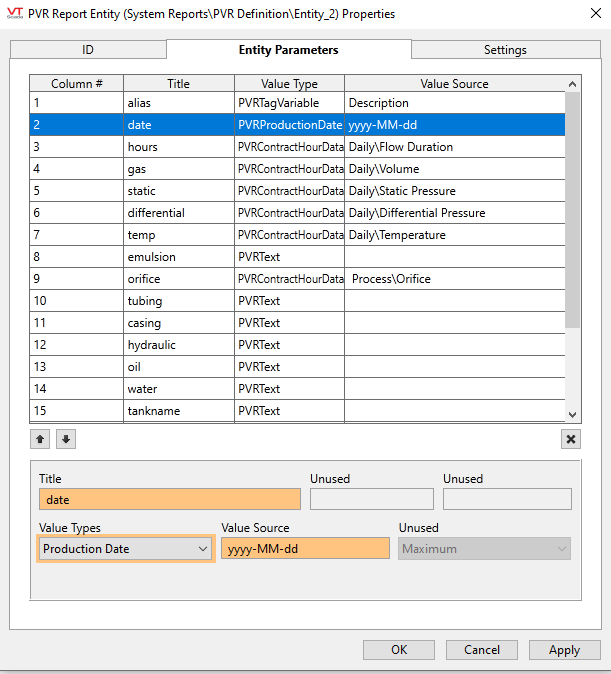The image size is (611, 674).
Task: Switch to the ID tab
Action: click(88, 50)
